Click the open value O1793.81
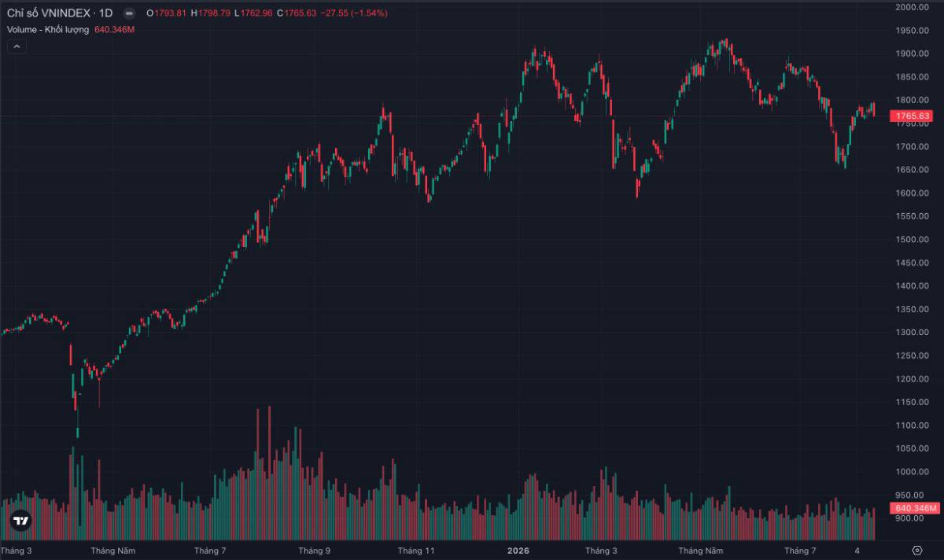Image resolution: width=944 pixels, height=560 pixels. point(166,13)
